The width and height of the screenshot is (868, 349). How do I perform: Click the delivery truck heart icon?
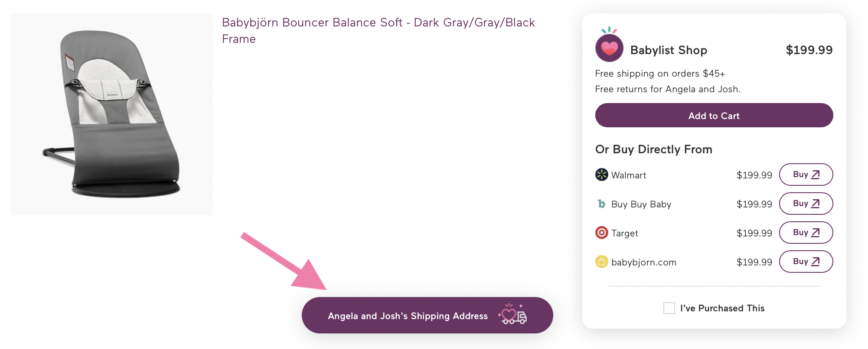[x=512, y=315]
